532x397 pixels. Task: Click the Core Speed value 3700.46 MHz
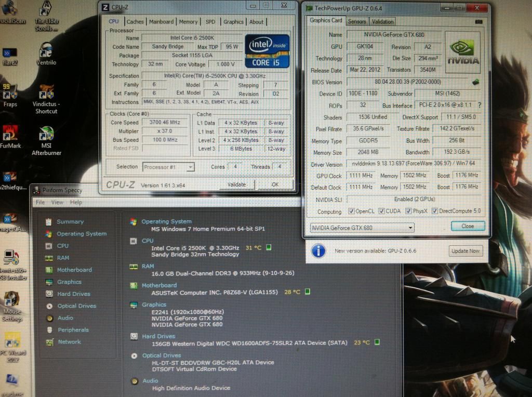coord(165,122)
